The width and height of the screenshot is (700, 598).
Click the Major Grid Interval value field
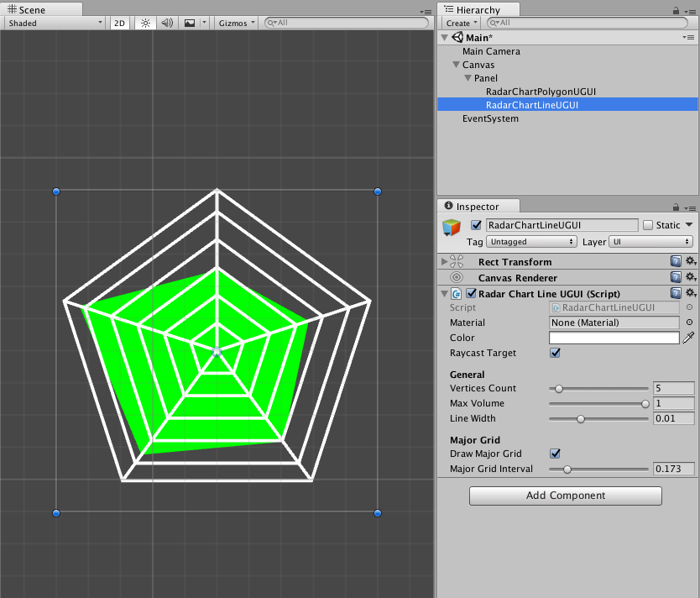(674, 469)
